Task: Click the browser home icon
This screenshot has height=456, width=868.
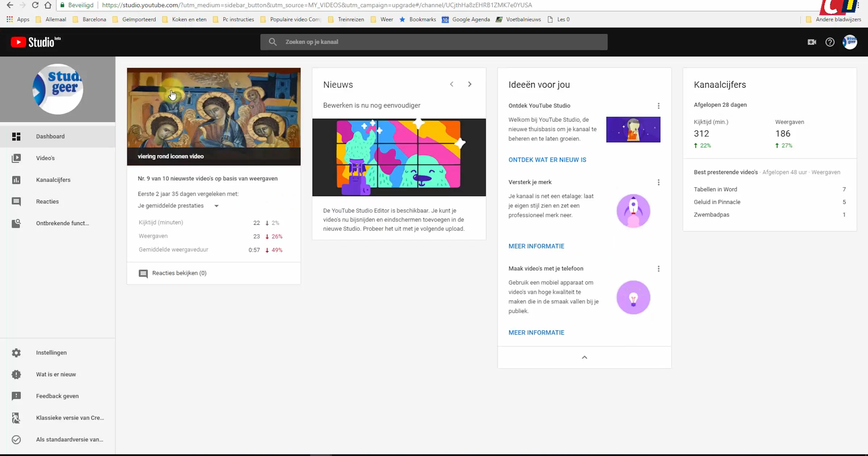Action: pyautogui.click(x=48, y=5)
